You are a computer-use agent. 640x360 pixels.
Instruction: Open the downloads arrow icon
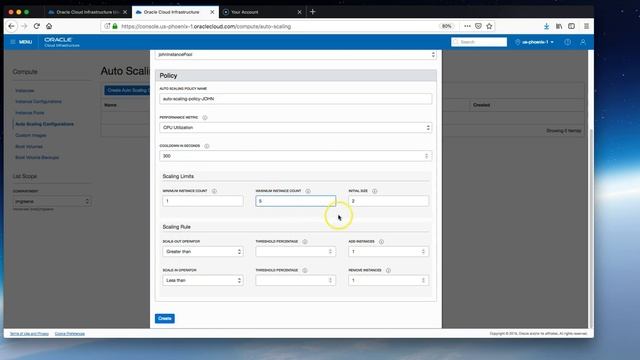(x=546, y=26)
